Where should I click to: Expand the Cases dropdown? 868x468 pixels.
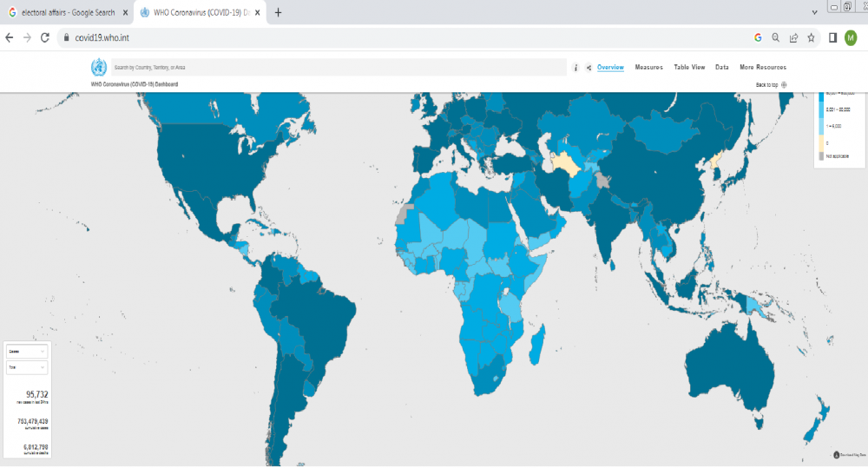click(x=27, y=352)
